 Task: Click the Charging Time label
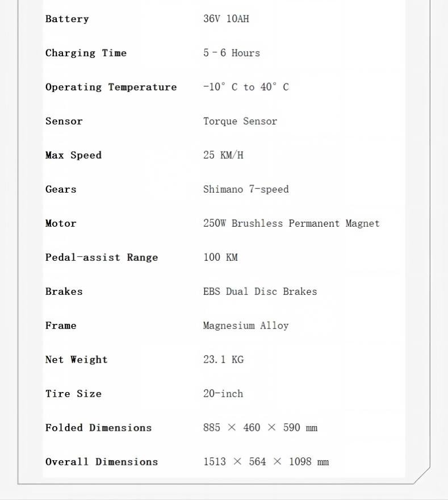86,53
